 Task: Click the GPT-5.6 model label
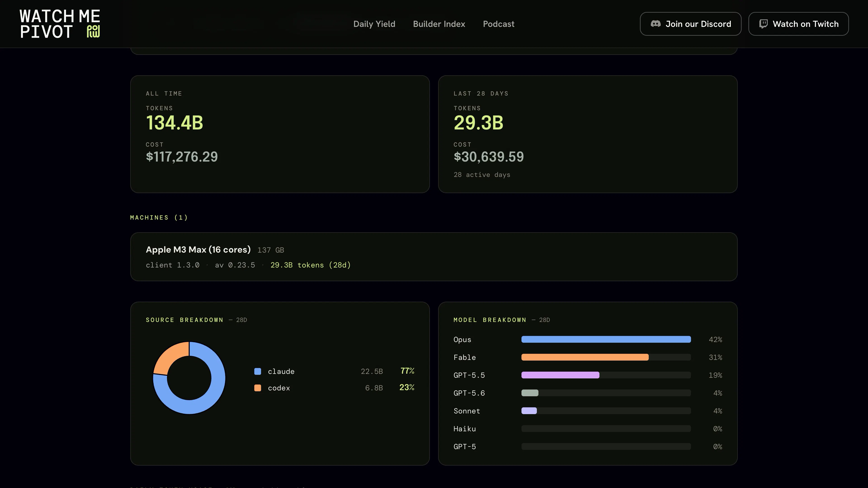click(x=469, y=393)
